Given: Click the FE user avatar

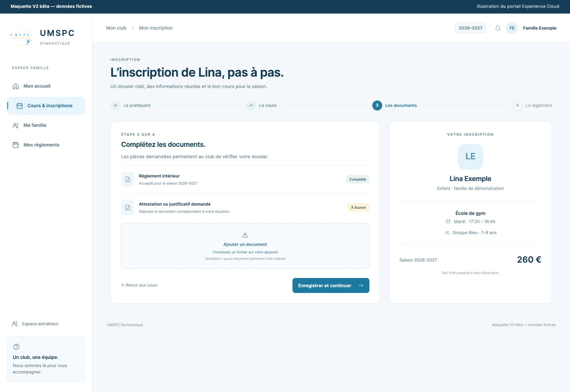Looking at the screenshot, I should (x=512, y=28).
